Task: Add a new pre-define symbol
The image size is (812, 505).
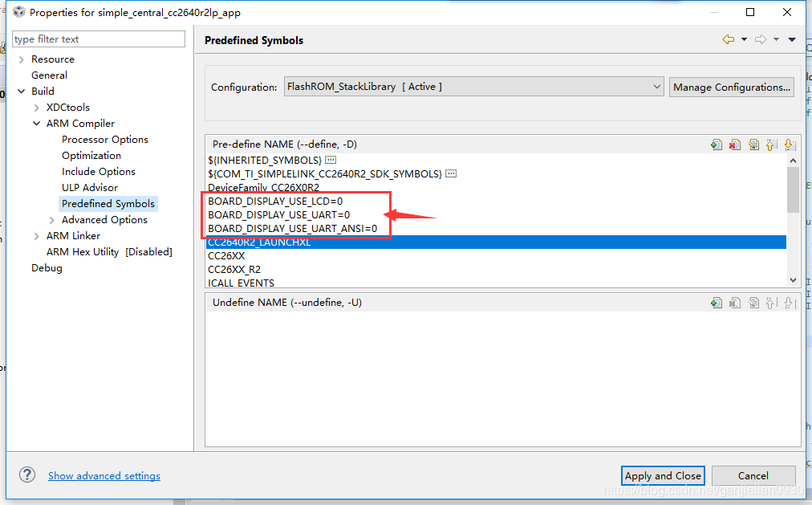Action: point(717,145)
